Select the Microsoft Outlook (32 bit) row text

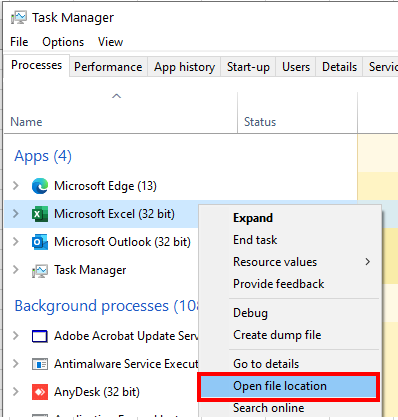[122, 242]
